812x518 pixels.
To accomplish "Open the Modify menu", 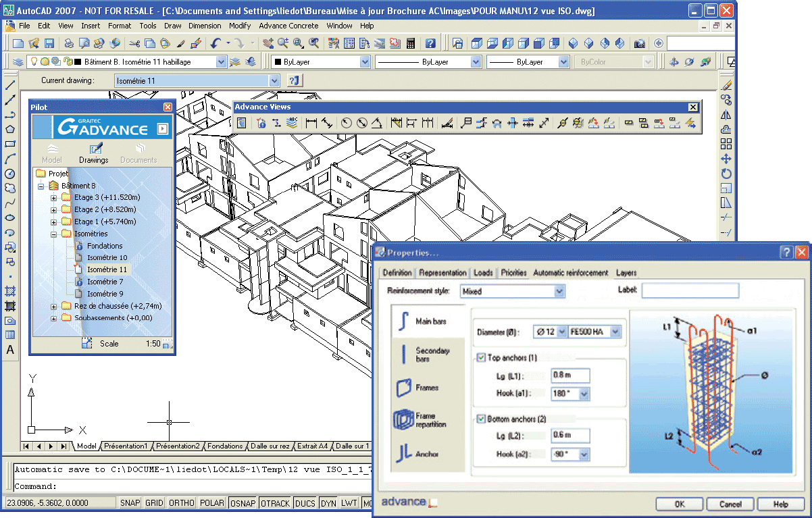I will click(240, 26).
